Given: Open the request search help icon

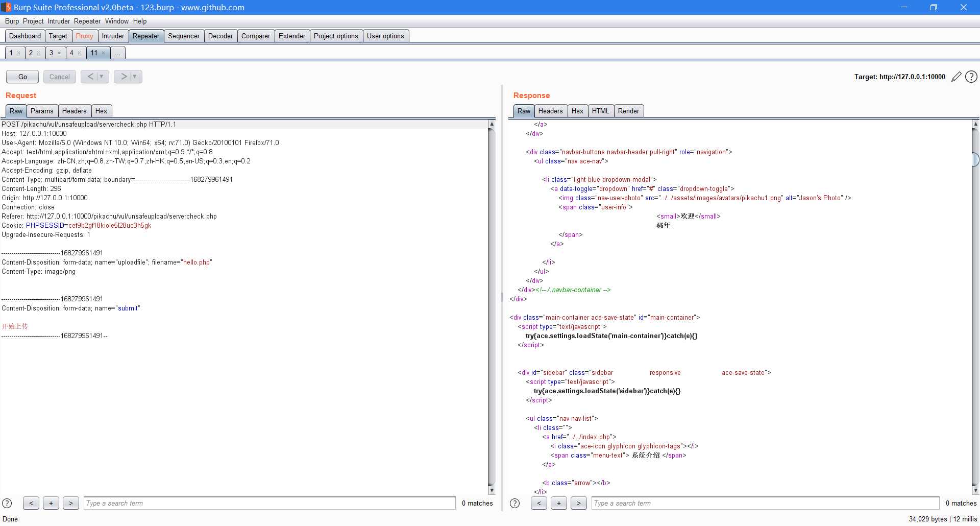Looking at the screenshot, I should pos(7,503).
